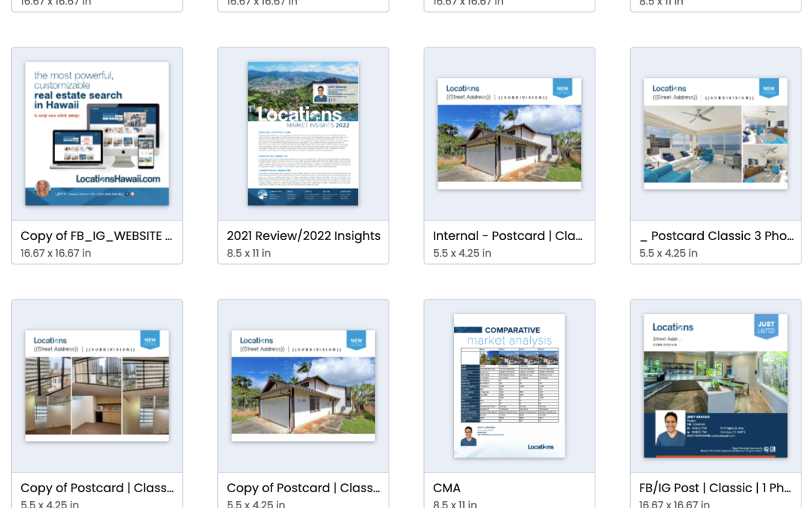The height and width of the screenshot is (508, 812).
Task: Select the FB/IG Post Classic Just Listed thumbnail
Action: click(x=715, y=385)
